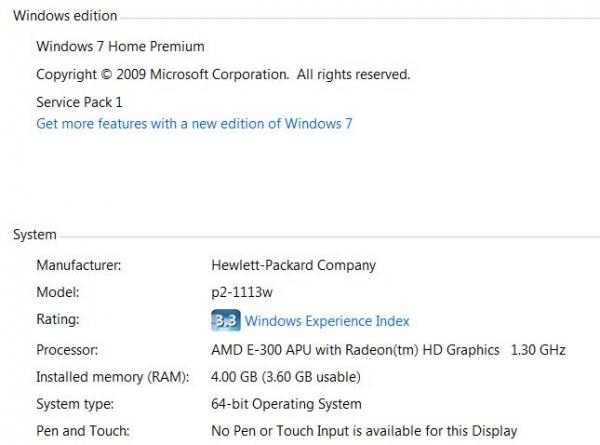The height and width of the screenshot is (445, 600).
Task: Click the 64-bit Operating System value
Action: (286, 404)
